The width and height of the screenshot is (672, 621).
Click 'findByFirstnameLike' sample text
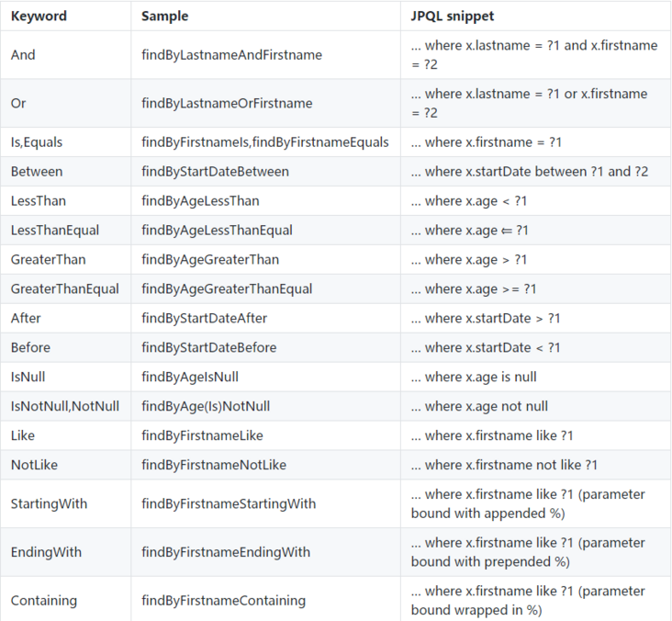[x=202, y=435]
